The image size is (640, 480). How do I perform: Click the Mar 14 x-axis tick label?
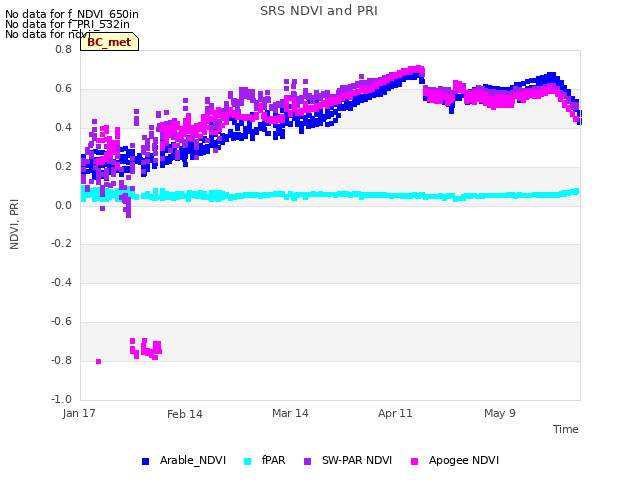click(x=290, y=413)
